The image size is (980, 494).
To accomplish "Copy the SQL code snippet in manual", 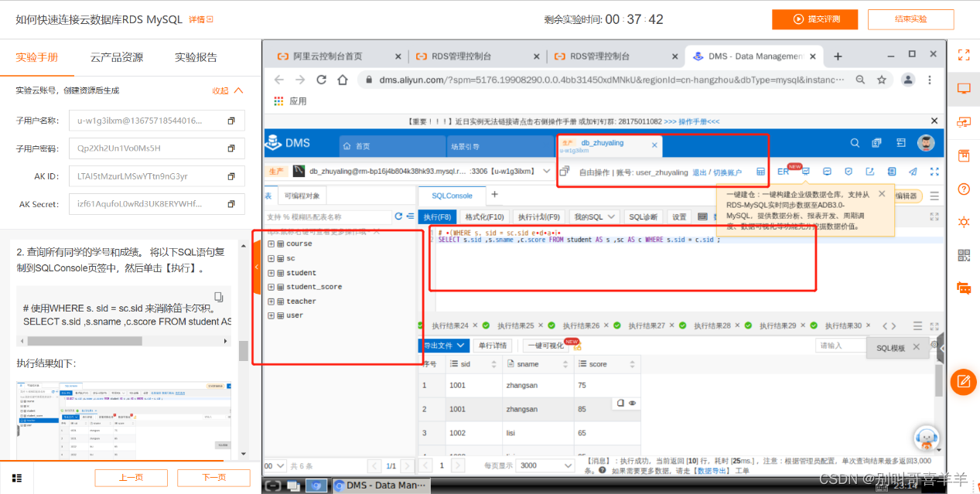I will coord(219,297).
